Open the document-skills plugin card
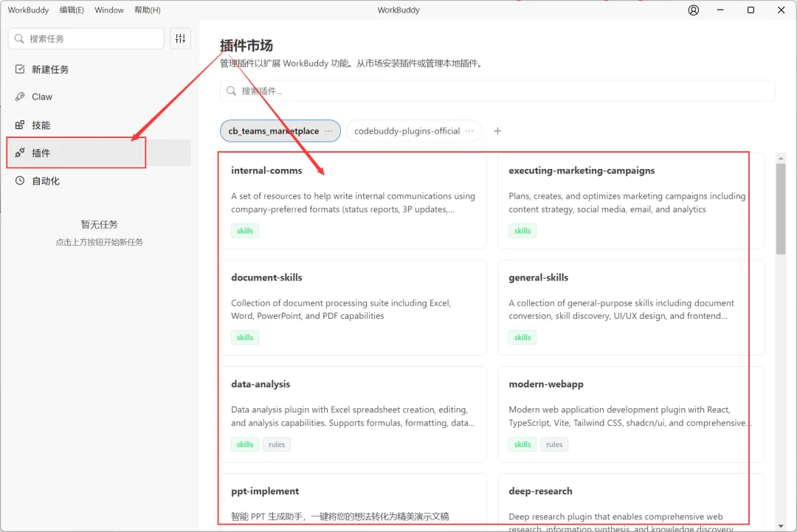Viewport: 797px width, 532px height. (x=353, y=308)
